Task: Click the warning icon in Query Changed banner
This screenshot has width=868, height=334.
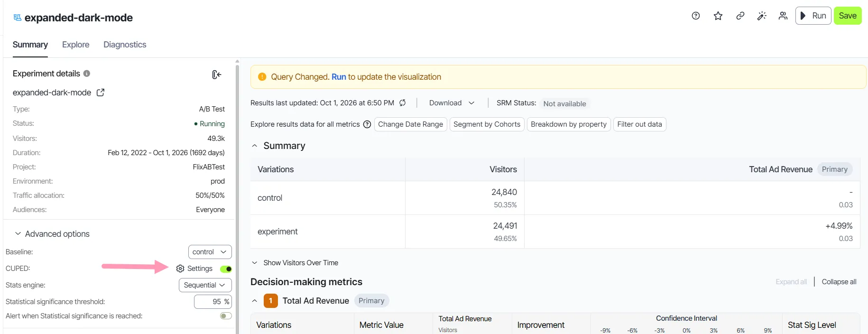Action: [x=262, y=77]
